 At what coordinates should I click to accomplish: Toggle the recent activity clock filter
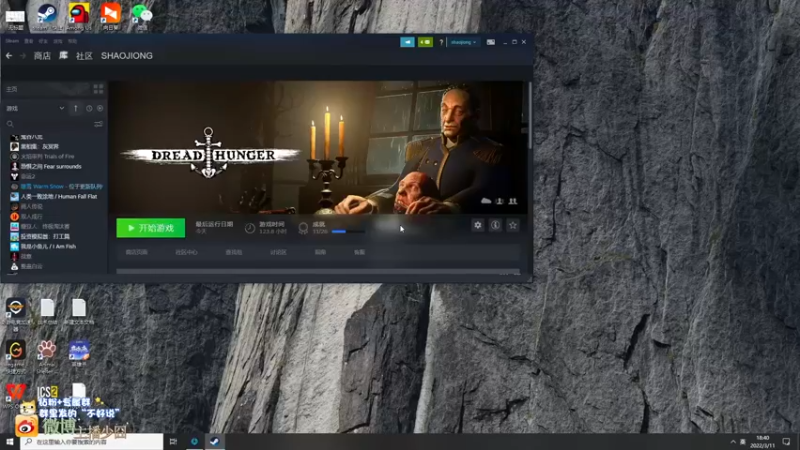tap(89, 108)
